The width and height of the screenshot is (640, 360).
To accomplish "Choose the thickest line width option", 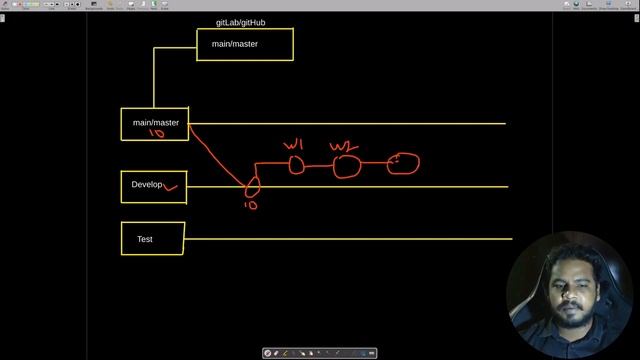I will coord(57,4).
